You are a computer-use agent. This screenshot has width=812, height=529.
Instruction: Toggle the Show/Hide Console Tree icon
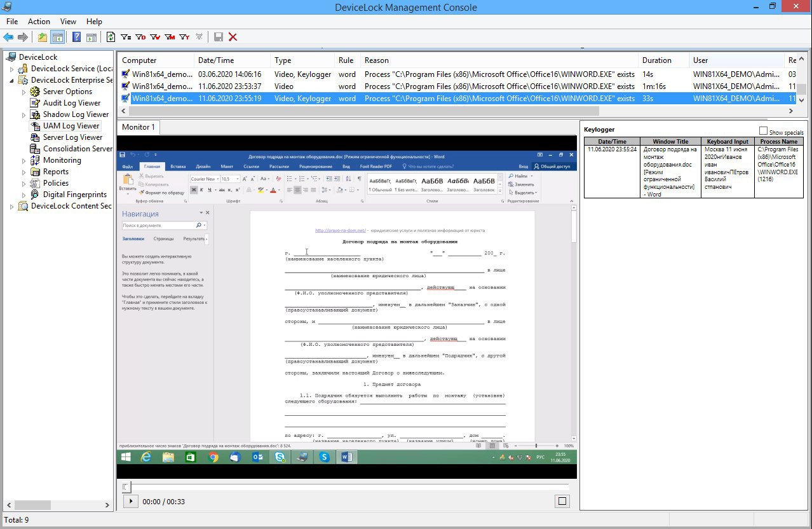(57, 37)
